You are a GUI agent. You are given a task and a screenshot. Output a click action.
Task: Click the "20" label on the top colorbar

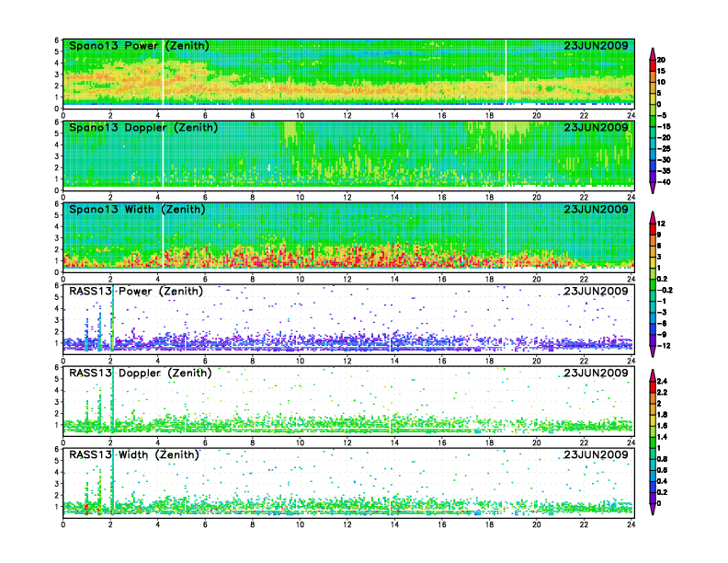(x=661, y=60)
